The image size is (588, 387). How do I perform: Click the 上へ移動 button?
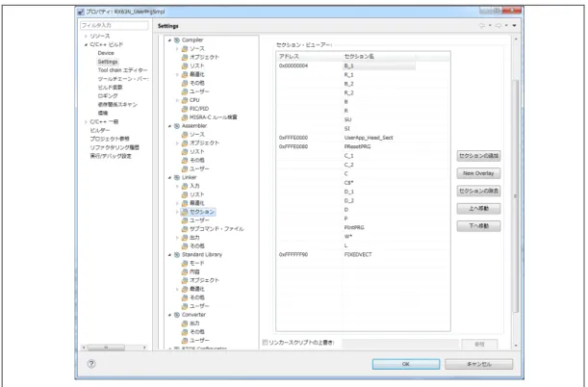click(x=478, y=209)
